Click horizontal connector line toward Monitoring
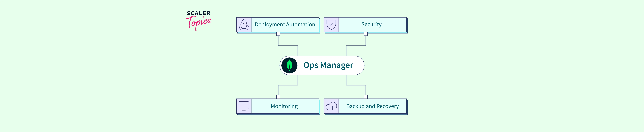The height and width of the screenshot is (132, 644). 288,85
